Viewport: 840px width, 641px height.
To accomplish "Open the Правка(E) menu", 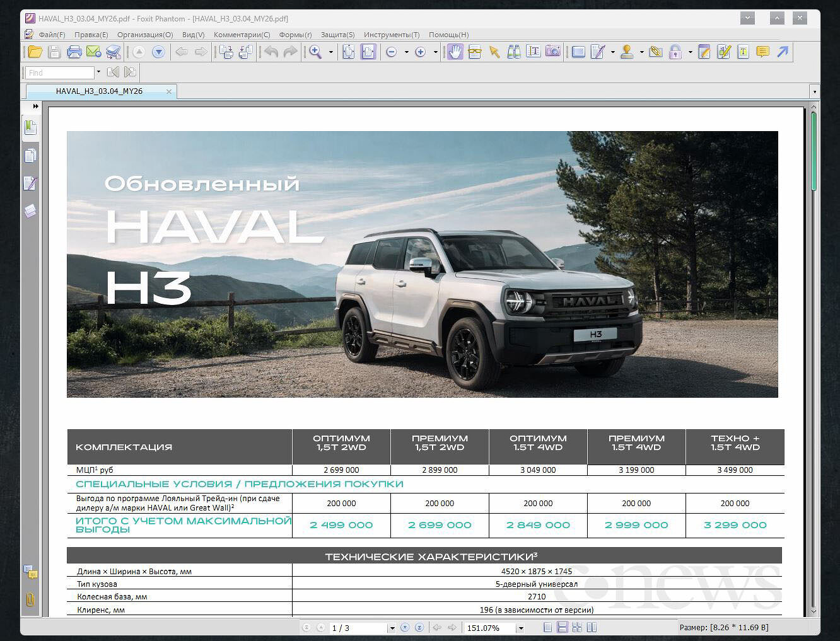I will tap(91, 35).
